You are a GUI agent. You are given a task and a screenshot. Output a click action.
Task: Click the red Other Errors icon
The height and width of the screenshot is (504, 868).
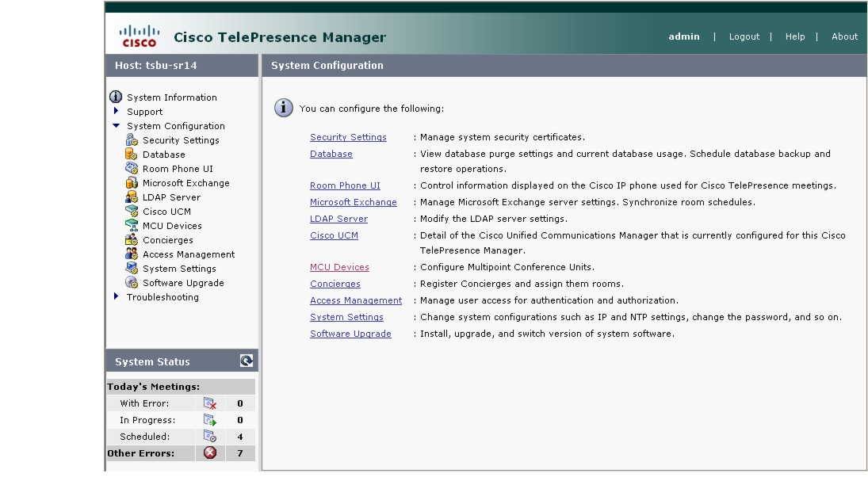pos(210,452)
